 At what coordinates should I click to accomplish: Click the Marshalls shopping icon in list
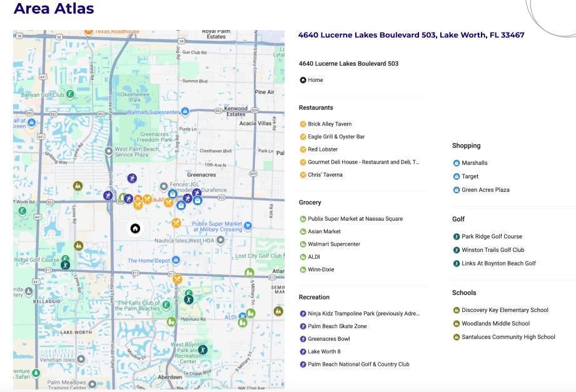click(457, 163)
